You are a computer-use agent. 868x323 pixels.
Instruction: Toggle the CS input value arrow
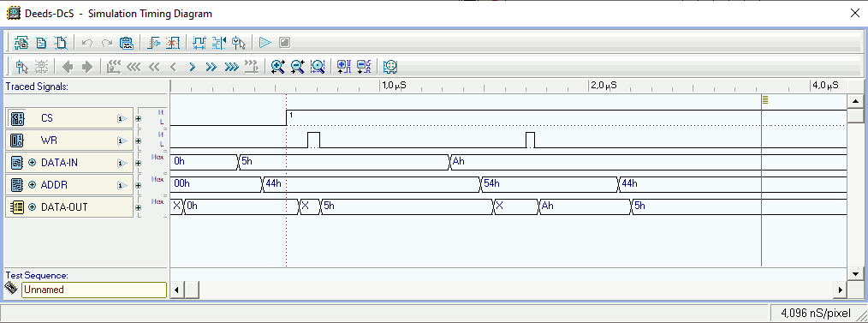[x=122, y=118]
